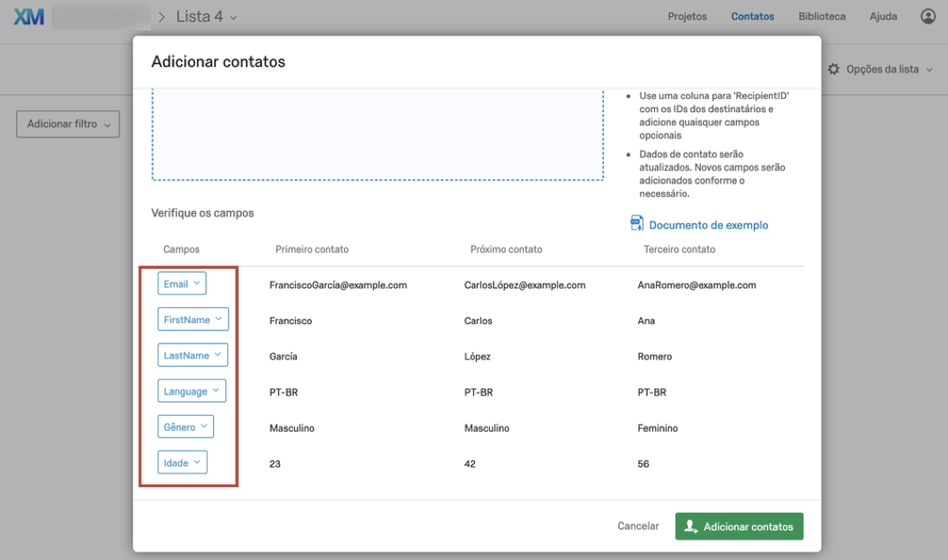This screenshot has width=948, height=560.
Task: Click the dashed file upload drop area
Action: [x=378, y=134]
